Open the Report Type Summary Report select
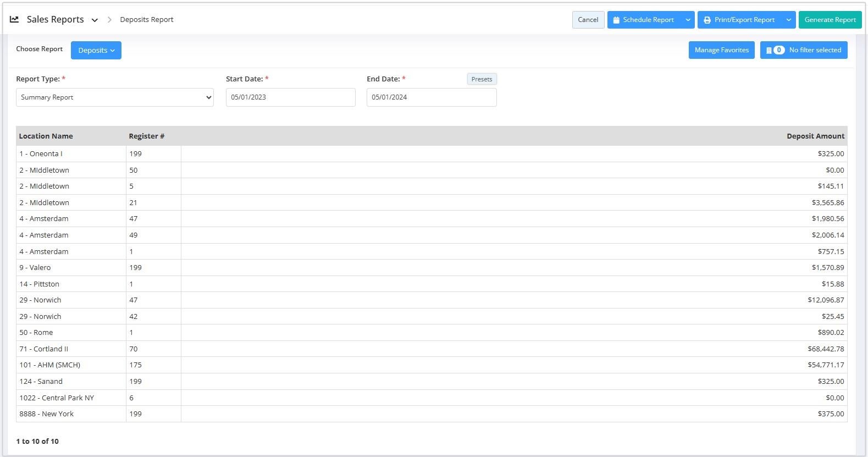This screenshot has height=457, width=868. (x=115, y=97)
